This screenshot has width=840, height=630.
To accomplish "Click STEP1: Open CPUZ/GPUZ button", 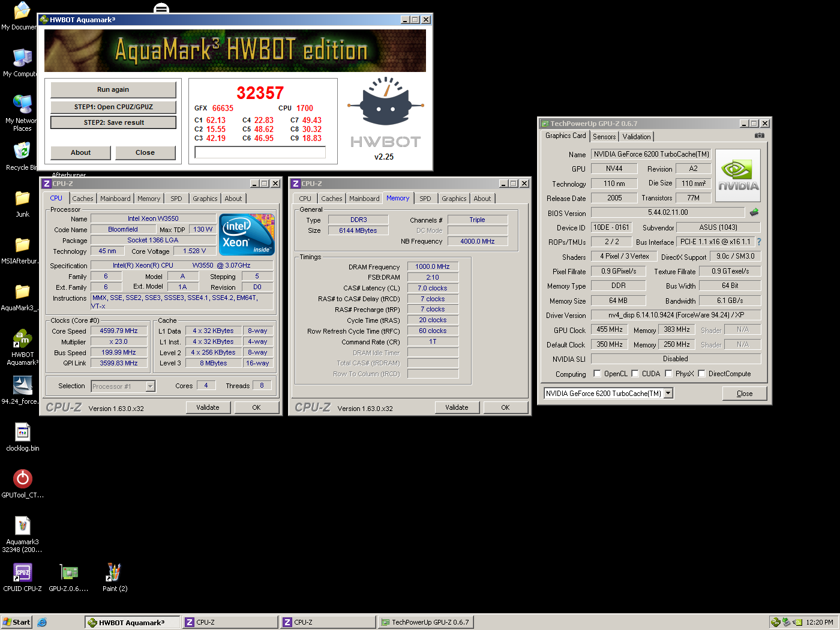I will [113, 107].
